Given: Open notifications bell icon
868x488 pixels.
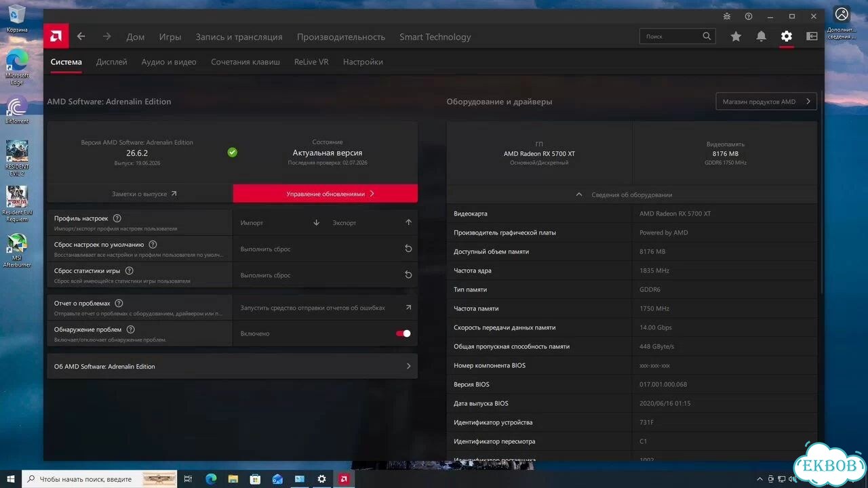Looking at the screenshot, I should coord(762,37).
